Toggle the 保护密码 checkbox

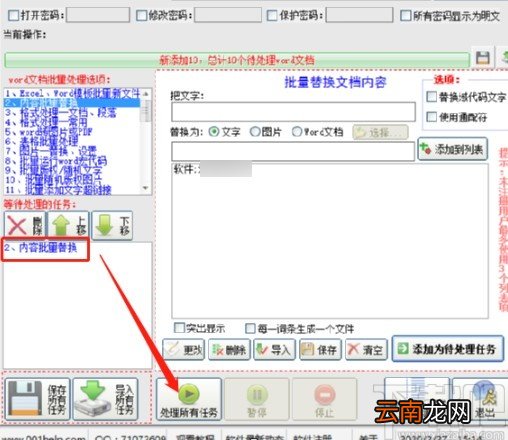(x=272, y=15)
